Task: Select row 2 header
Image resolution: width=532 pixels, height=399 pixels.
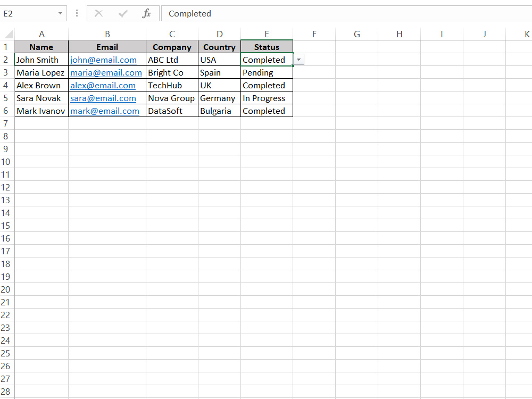Action: tap(6, 60)
